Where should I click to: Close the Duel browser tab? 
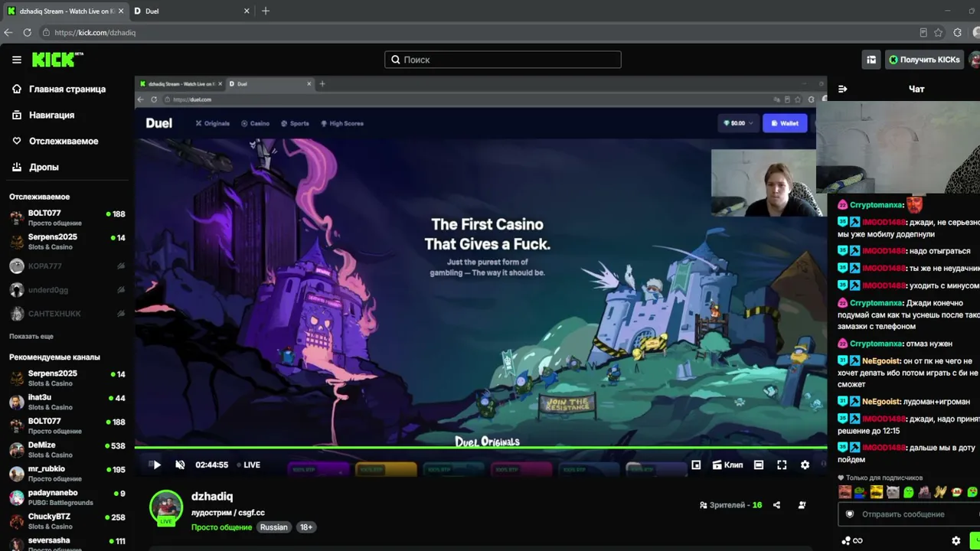(x=247, y=11)
